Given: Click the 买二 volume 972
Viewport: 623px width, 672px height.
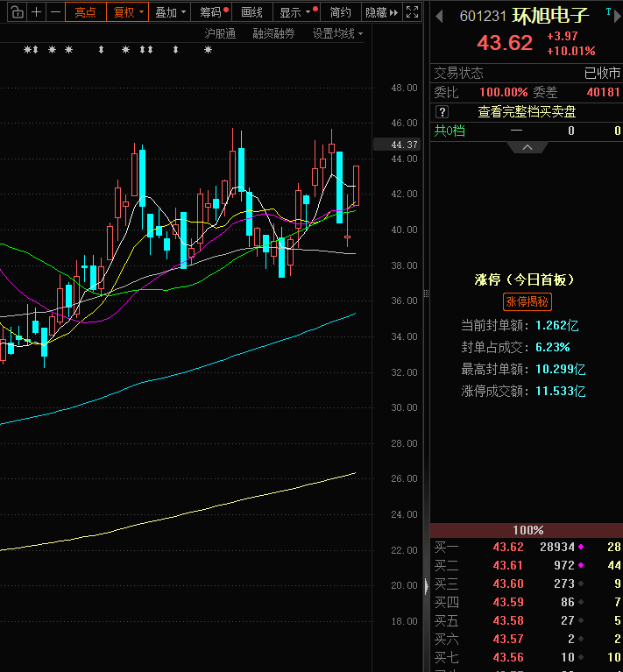Looking at the screenshot, I should (x=564, y=565).
